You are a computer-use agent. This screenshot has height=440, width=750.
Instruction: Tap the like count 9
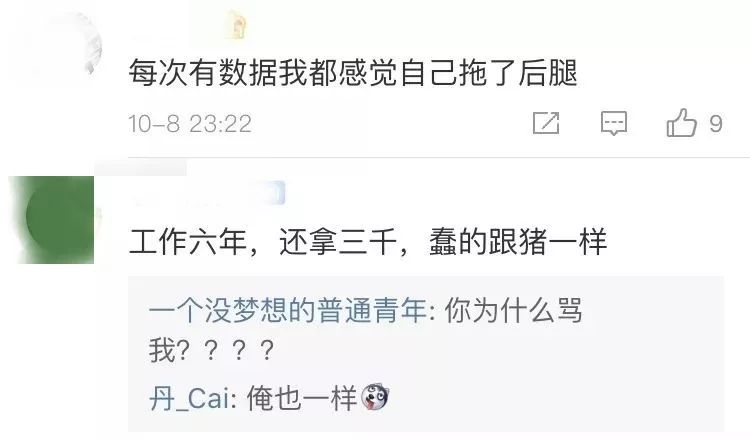[x=716, y=123]
